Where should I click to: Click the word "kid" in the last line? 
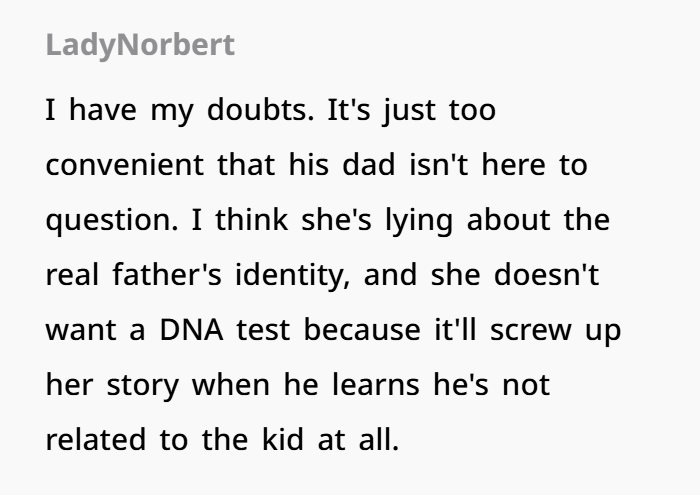[282, 440]
